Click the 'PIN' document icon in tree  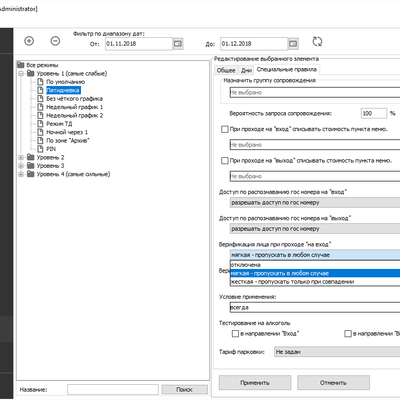40,149
